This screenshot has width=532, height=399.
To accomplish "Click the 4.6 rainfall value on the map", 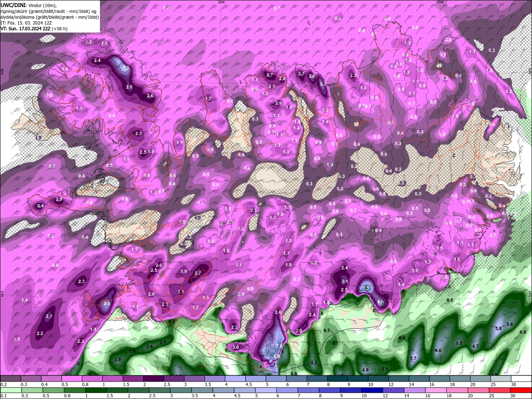I will (x=438, y=350).
